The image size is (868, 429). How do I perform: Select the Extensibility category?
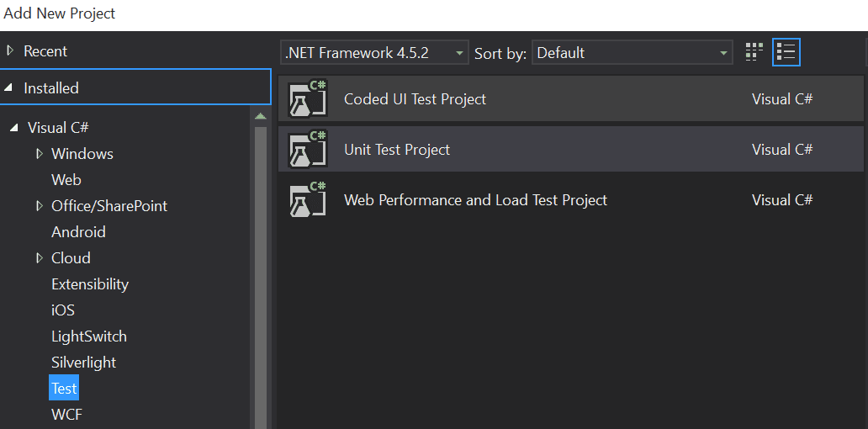pos(90,284)
